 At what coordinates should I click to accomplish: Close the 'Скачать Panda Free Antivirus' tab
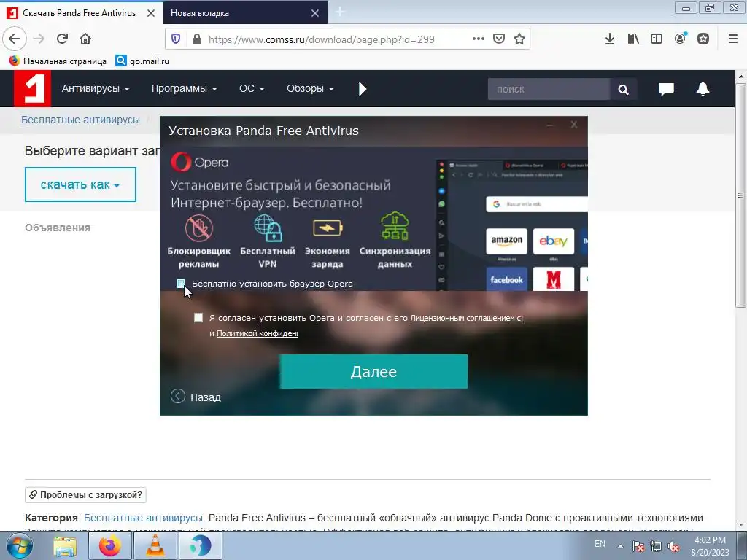point(151,13)
